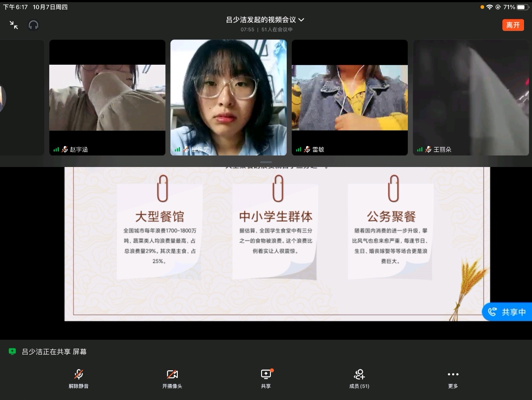Tap the muted microphone icon beside 雷敏

(x=307, y=149)
